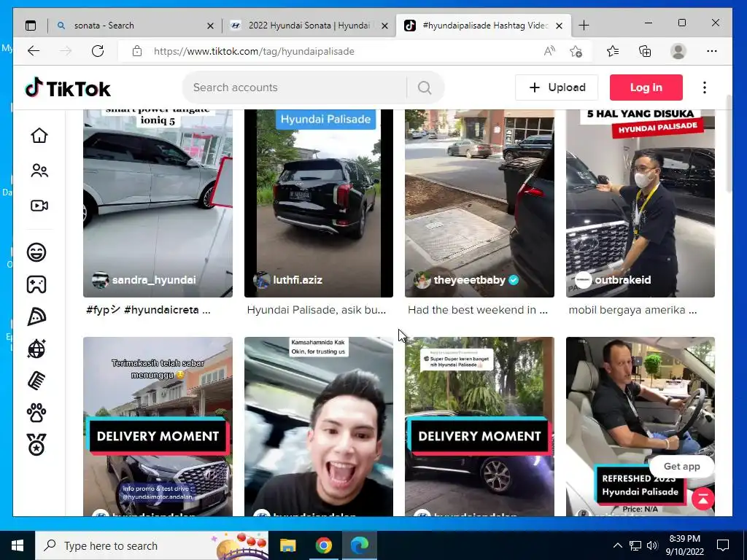This screenshot has width=747, height=560.
Task: Open the Following people icon in sidebar
Action: 39,171
